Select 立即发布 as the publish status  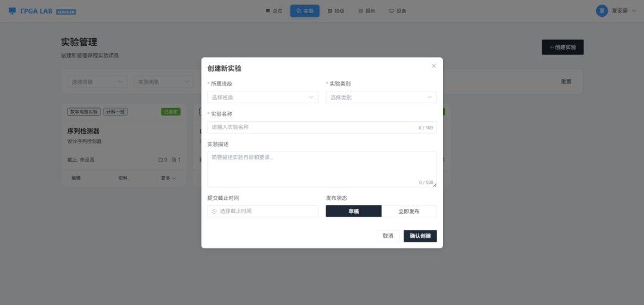click(409, 211)
